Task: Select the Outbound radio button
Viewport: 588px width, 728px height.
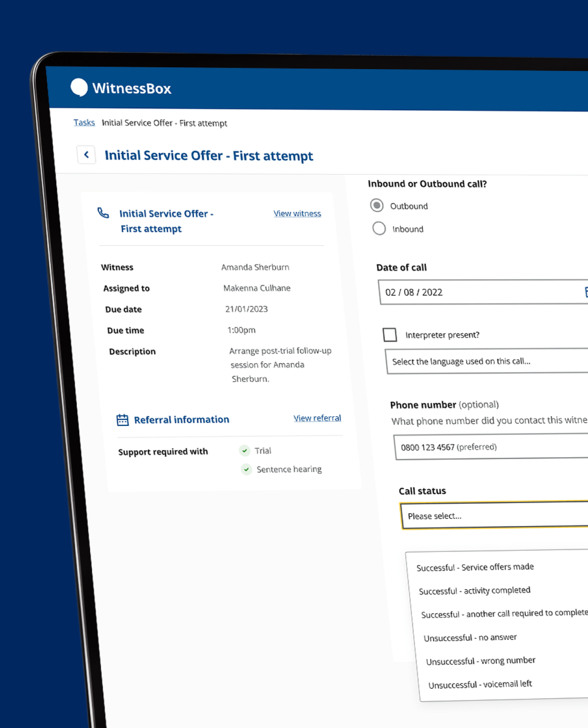Action: click(x=377, y=205)
